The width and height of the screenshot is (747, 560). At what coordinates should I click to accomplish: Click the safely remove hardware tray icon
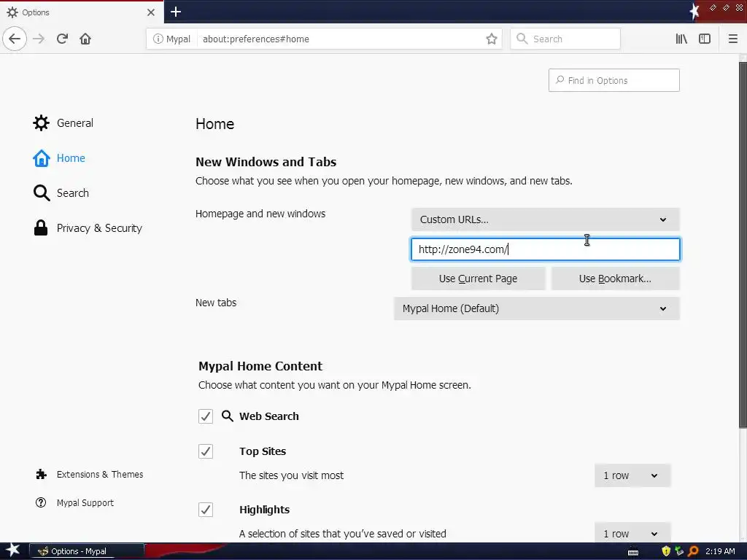point(679,551)
